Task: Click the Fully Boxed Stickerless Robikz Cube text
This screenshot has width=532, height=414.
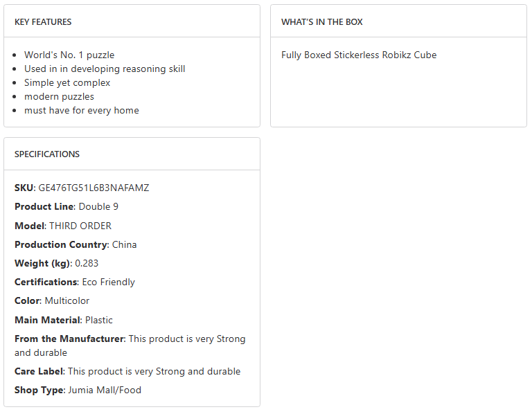Action: point(359,55)
